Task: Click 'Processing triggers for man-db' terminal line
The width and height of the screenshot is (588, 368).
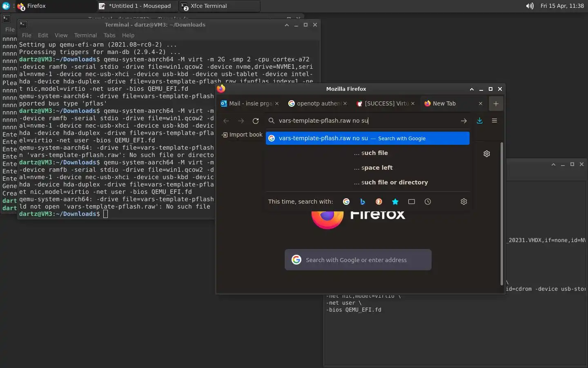Action: [100, 52]
